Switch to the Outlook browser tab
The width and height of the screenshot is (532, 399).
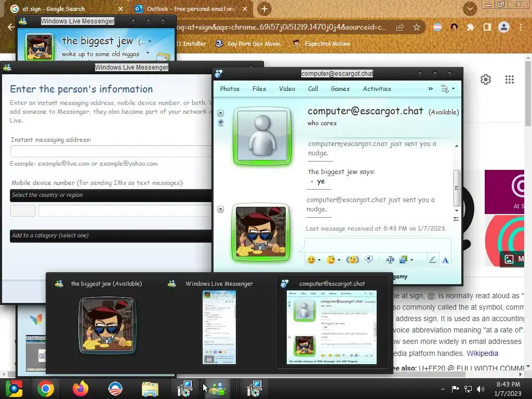pyautogui.click(x=191, y=9)
